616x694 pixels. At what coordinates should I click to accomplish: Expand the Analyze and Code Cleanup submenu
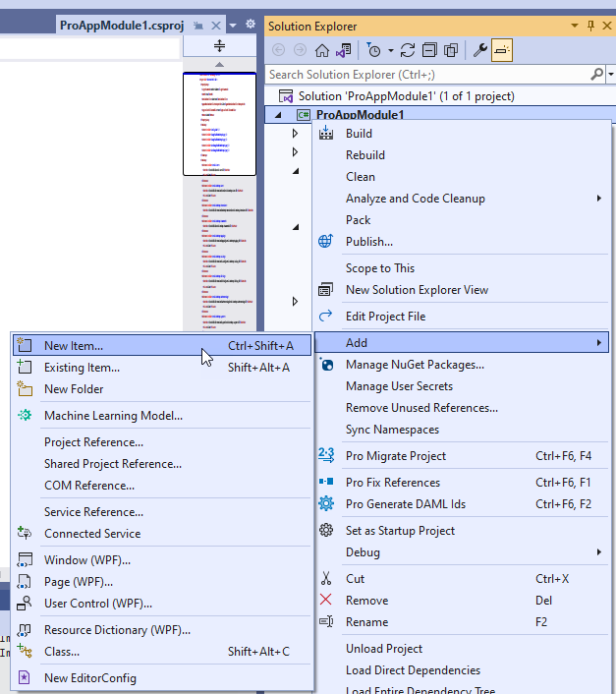[x=598, y=199]
